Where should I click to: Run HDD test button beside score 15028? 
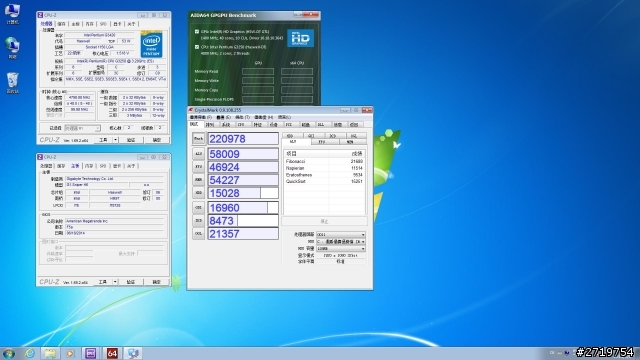(198, 193)
